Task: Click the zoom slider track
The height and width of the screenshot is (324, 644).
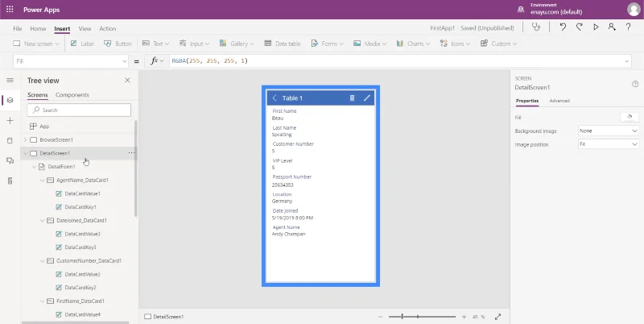Action: click(x=422, y=317)
